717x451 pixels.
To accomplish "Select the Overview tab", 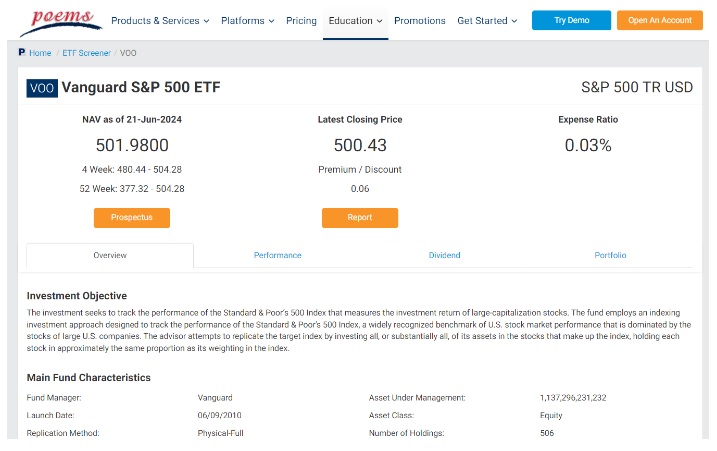I will point(110,255).
